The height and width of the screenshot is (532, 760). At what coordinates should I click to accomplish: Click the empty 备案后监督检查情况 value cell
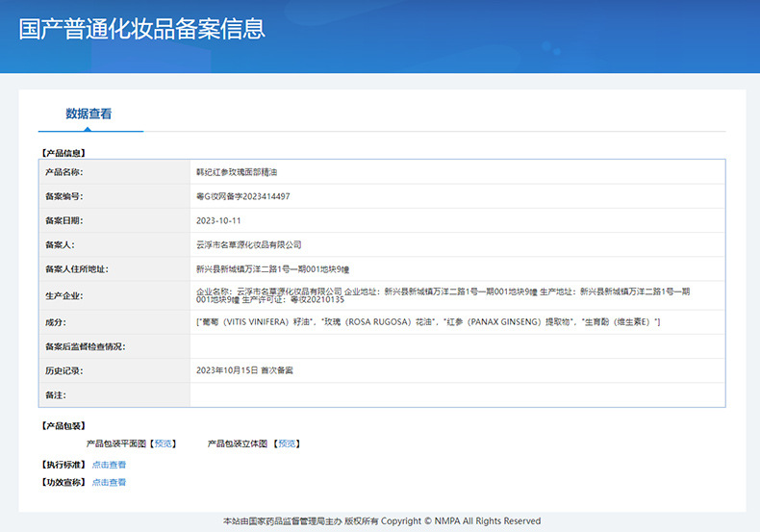(458, 346)
